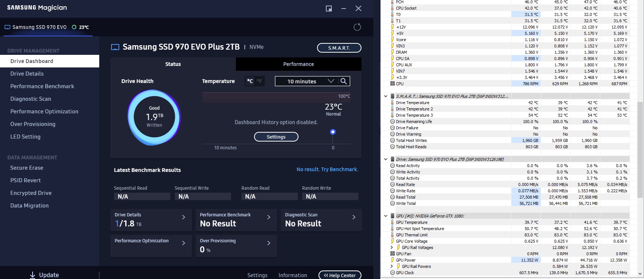The height and width of the screenshot is (279, 644).
Task: Click the refresh icon in Magician header
Action: [357, 27]
